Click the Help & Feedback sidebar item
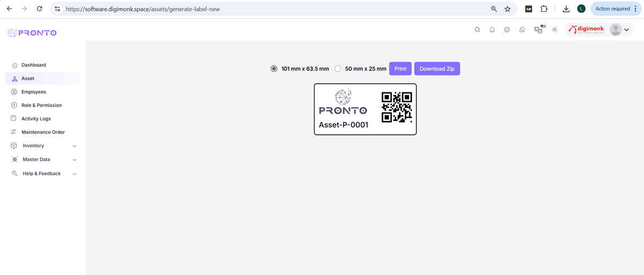 coord(43,173)
